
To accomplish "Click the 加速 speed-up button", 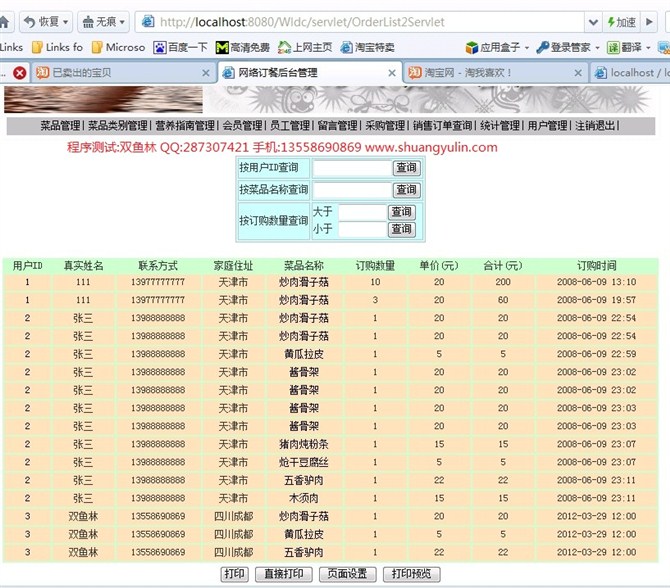I will (x=622, y=22).
